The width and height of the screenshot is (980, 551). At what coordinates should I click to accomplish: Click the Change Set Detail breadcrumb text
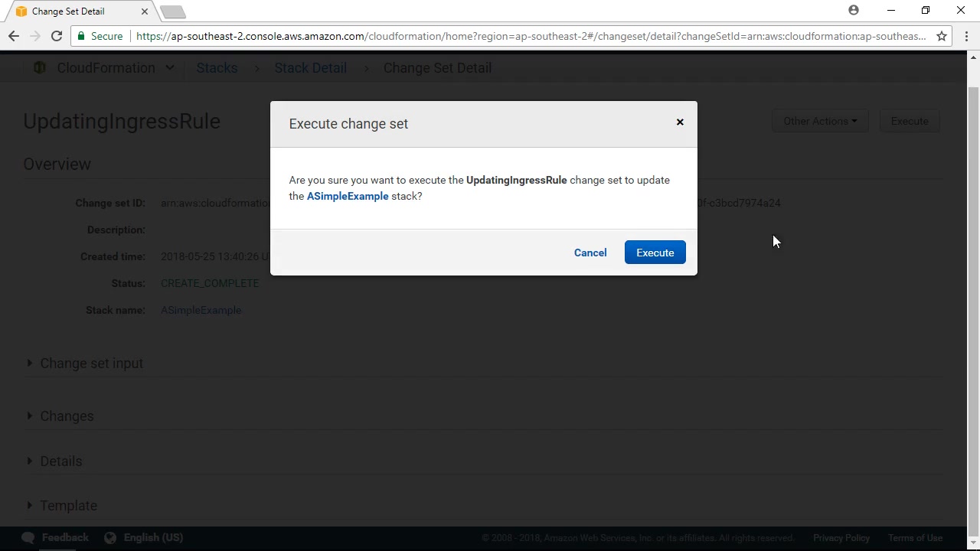click(437, 68)
